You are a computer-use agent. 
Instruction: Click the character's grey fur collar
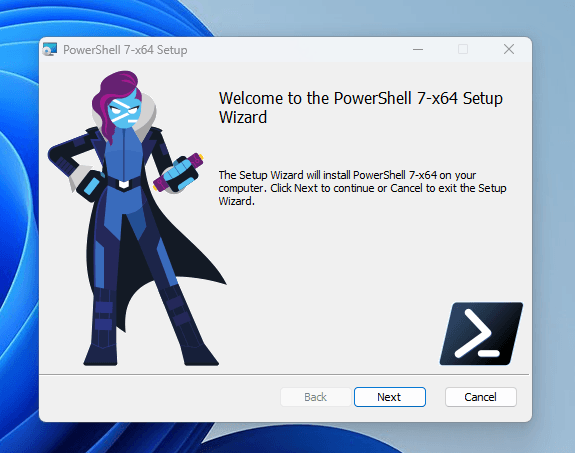pos(147,114)
